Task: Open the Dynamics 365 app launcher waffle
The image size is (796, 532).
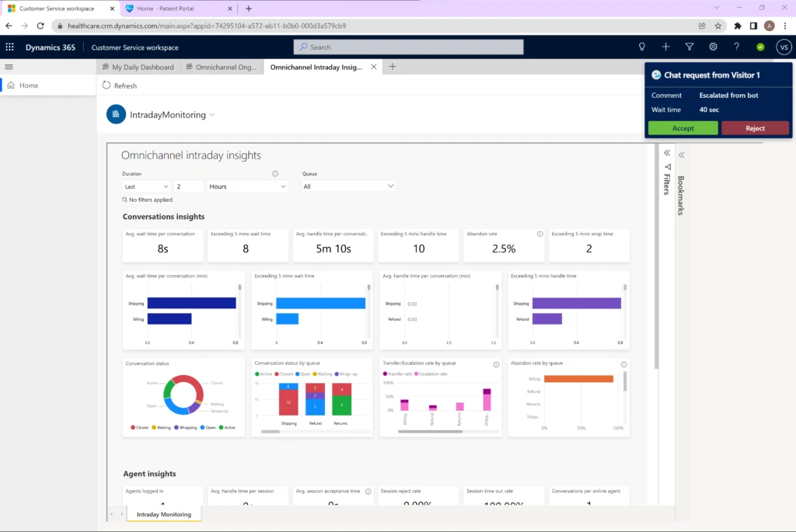Action: (x=10, y=47)
